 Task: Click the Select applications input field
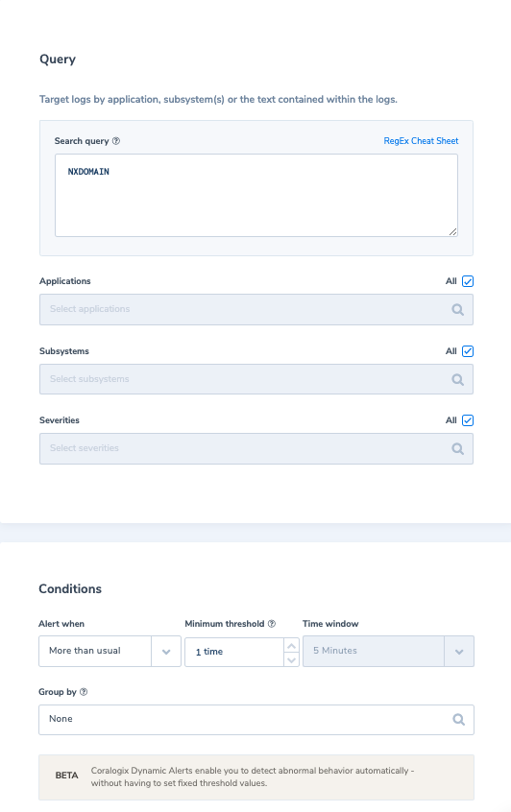[x=256, y=310]
